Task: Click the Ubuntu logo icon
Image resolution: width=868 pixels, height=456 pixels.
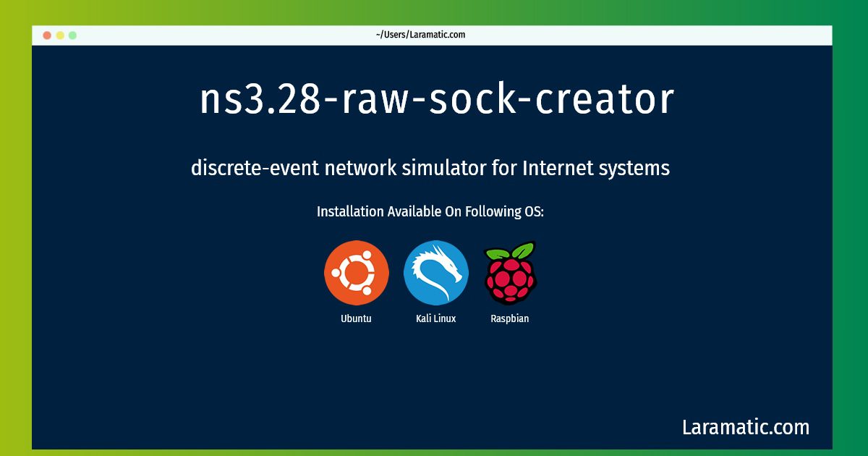Action: [357, 273]
